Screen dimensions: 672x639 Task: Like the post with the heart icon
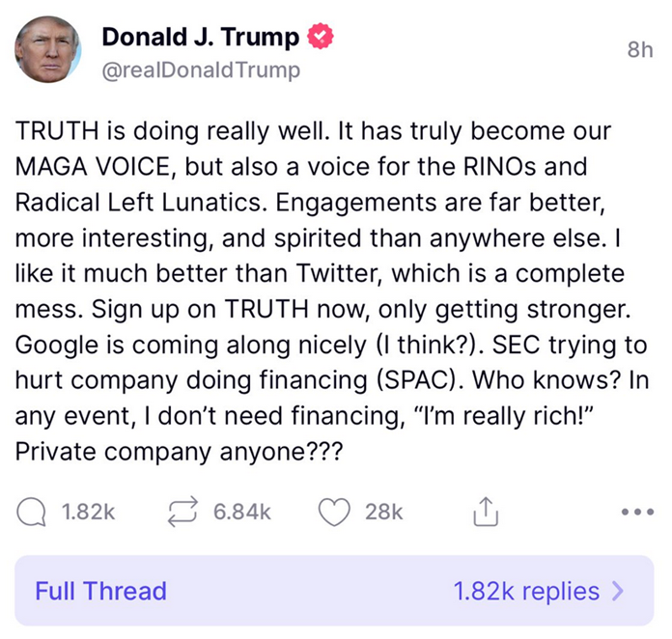click(334, 513)
